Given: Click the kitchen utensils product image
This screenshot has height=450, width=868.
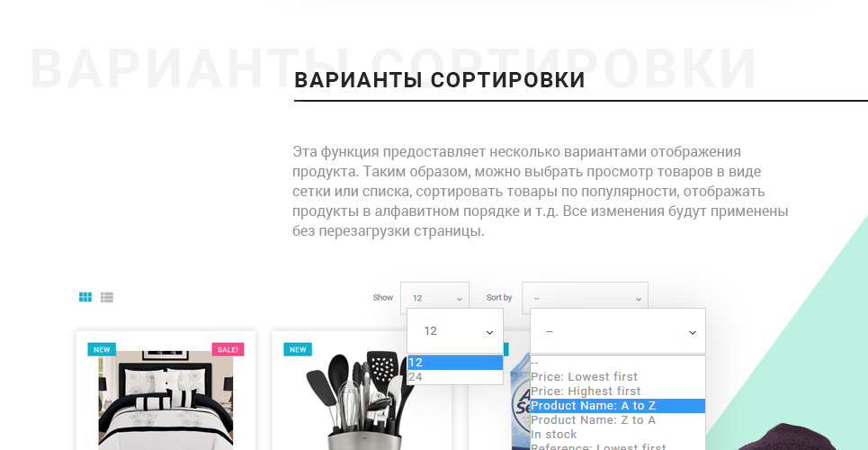Looking at the screenshot, I should tap(361, 400).
